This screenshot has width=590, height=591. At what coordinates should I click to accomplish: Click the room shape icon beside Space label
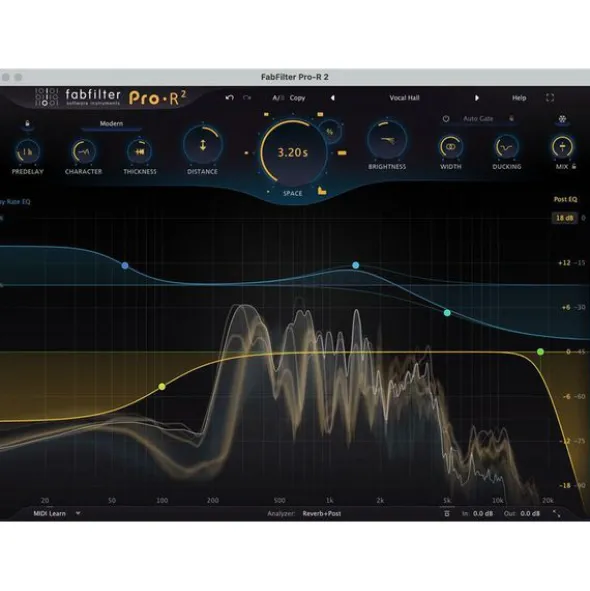322,191
